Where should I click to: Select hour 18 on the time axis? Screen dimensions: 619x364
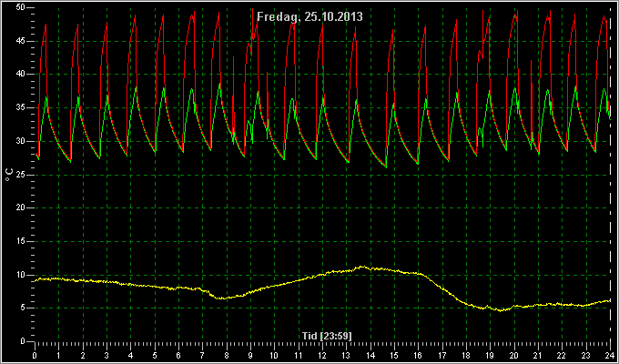pos(466,356)
